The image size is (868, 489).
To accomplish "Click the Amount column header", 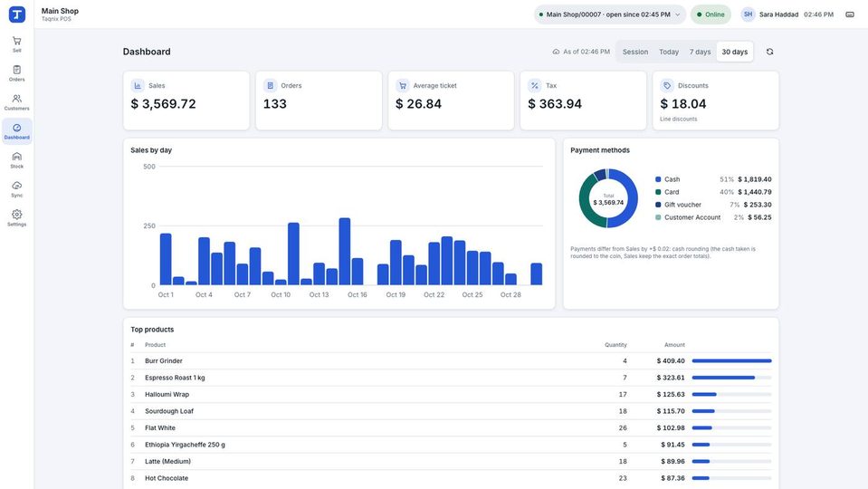I will click(x=674, y=345).
